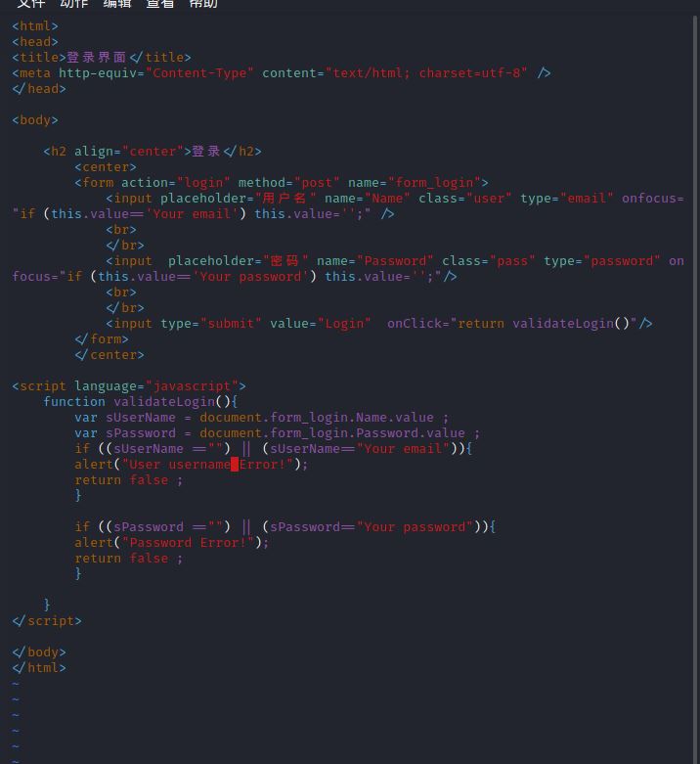
Task: Click the closing </html> tag
Action: [39, 667]
